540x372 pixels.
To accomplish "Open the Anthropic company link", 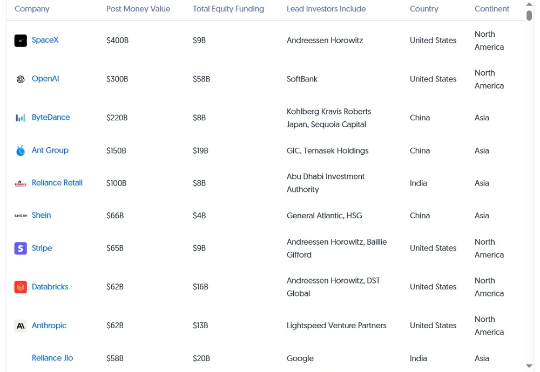I will (x=49, y=325).
